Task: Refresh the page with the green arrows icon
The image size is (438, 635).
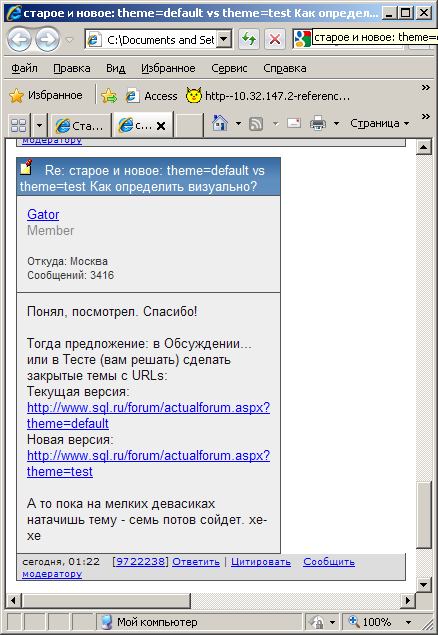Action: click(x=249, y=40)
